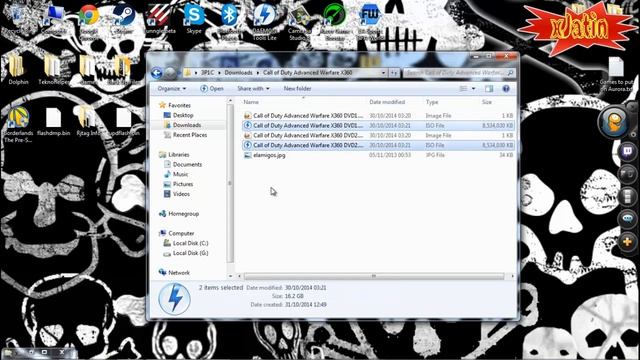Expand breadcrumb arrow after 3P1C
The image size is (640, 360).
[219, 73]
